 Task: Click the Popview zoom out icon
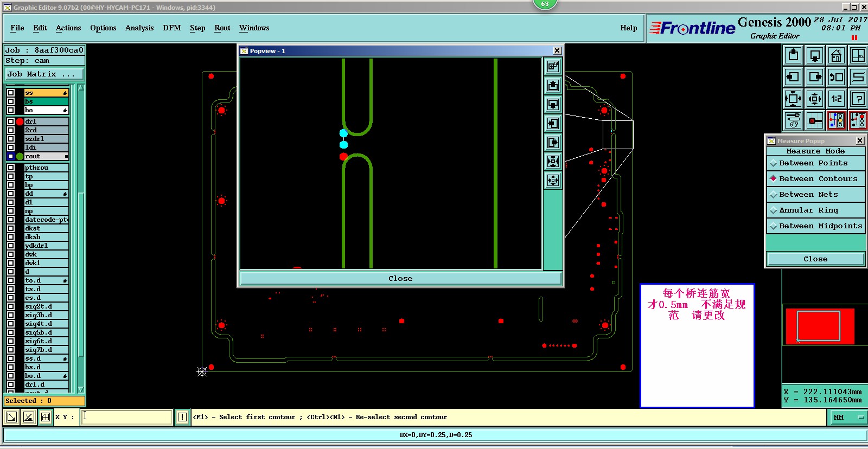pyautogui.click(x=553, y=180)
